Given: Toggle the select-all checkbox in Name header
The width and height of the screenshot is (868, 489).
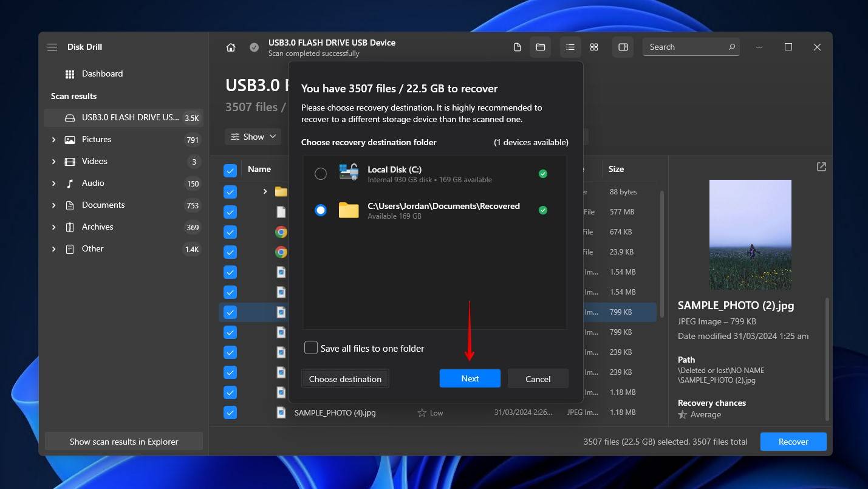Looking at the screenshot, I should tap(230, 169).
